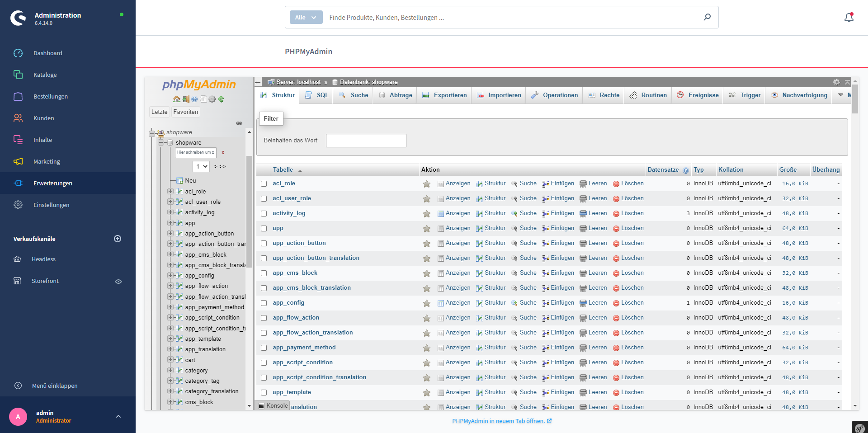The height and width of the screenshot is (433, 868).
Task: Click Suche for app_payment_method row
Action: pyautogui.click(x=524, y=348)
